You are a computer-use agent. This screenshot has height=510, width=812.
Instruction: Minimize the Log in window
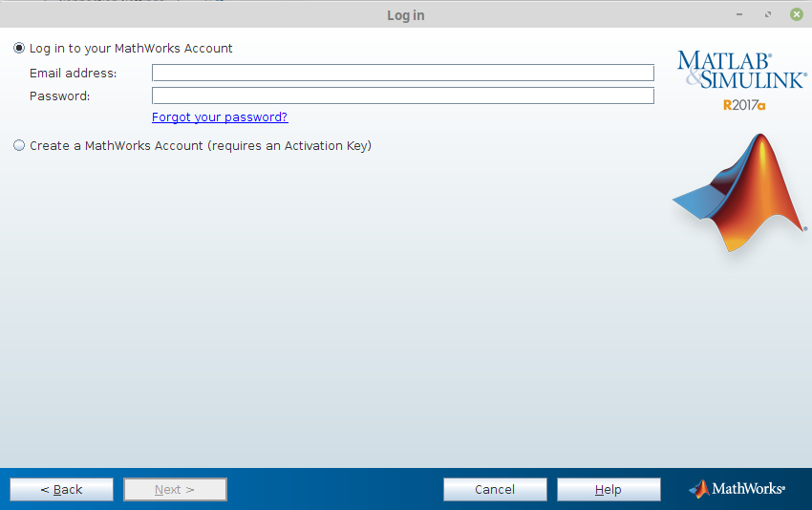[x=738, y=15]
